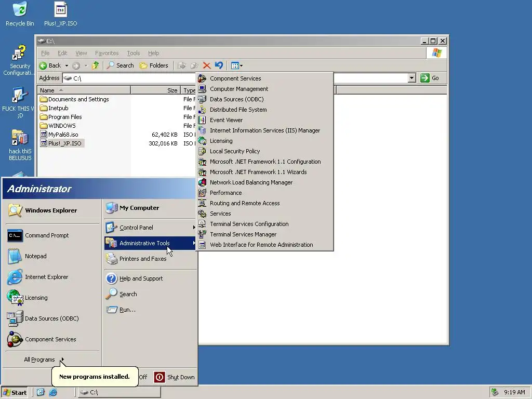
Task: Open Search from Start menu
Action: (150, 294)
